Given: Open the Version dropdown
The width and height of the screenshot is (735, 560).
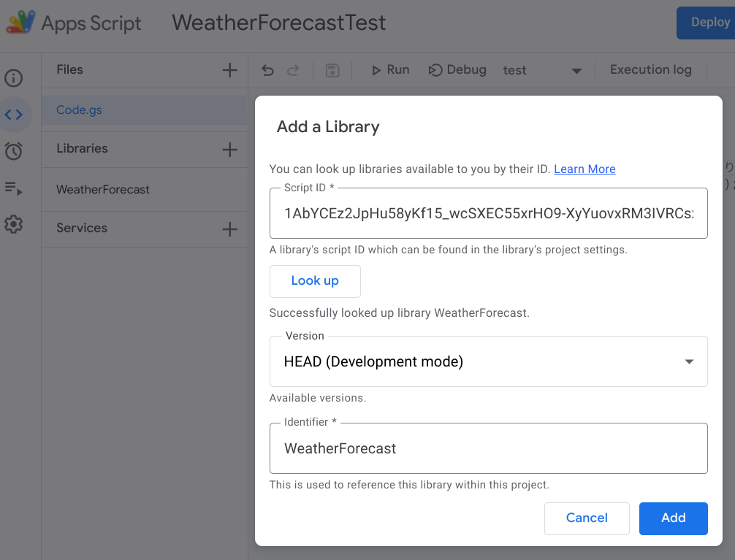Looking at the screenshot, I should coord(688,361).
